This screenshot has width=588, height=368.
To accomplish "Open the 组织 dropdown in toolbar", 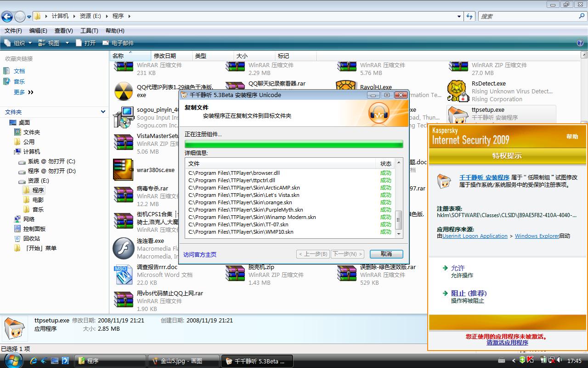I will click(18, 43).
